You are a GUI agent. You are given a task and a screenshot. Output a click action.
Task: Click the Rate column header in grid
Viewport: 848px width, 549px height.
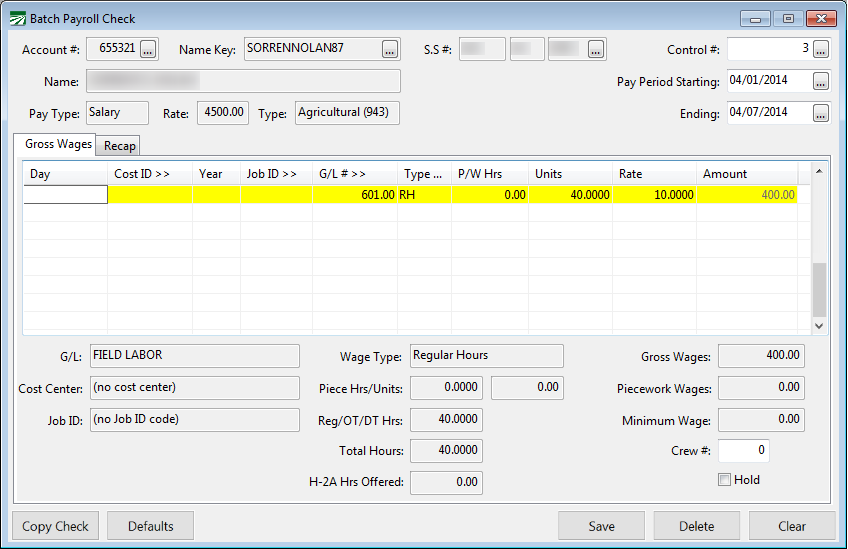[654, 174]
